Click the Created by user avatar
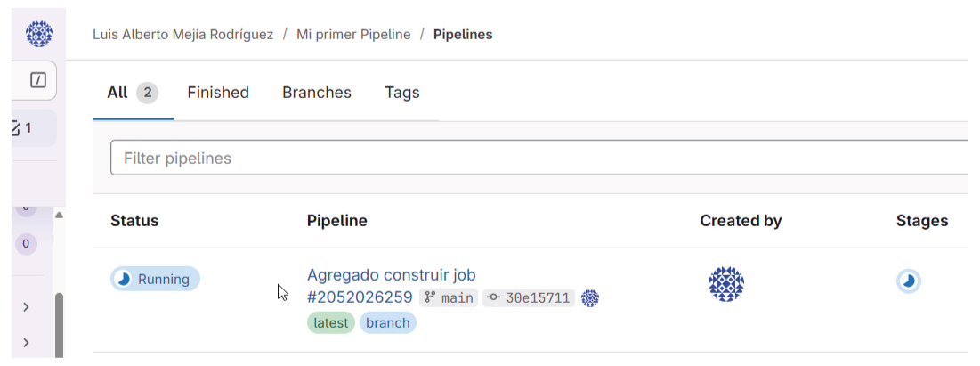 click(x=725, y=283)
